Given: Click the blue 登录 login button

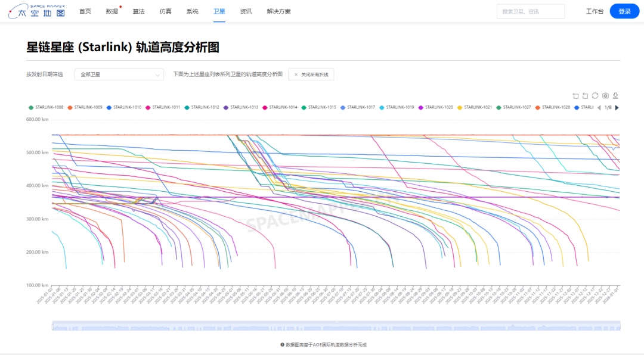Looking at the screenshot, I should click(624, 11).
